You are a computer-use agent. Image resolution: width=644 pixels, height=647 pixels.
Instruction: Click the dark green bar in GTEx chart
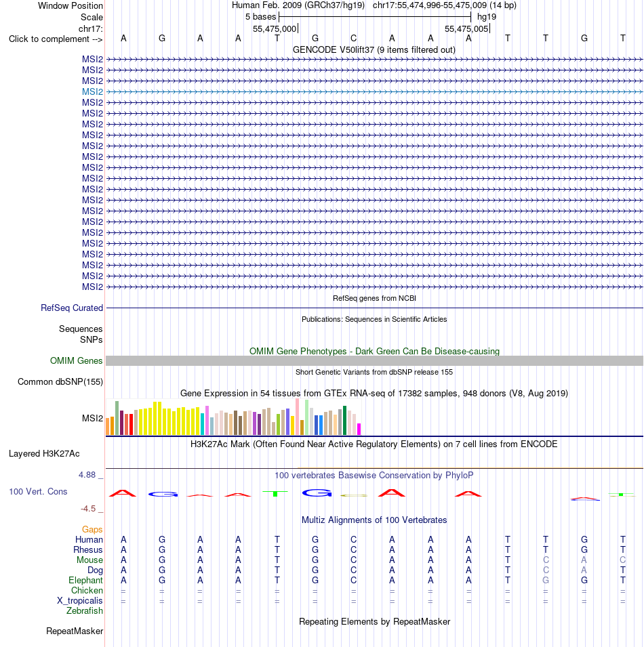(x=344, y=421)
